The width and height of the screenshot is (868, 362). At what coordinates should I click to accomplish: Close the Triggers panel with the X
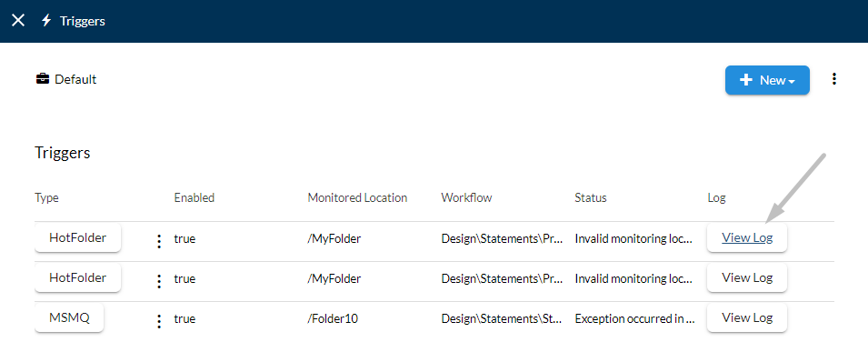18,21
